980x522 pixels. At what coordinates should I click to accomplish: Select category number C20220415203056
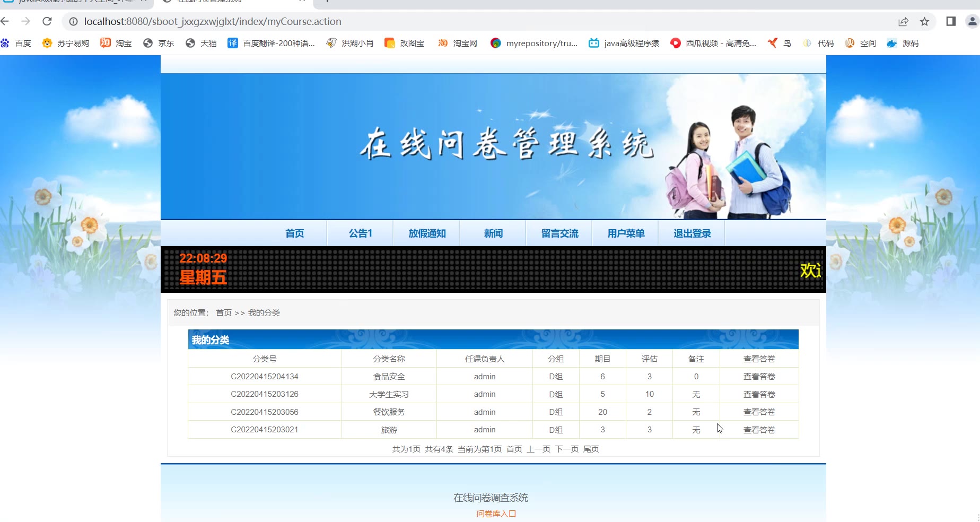[x=265, y=412]
